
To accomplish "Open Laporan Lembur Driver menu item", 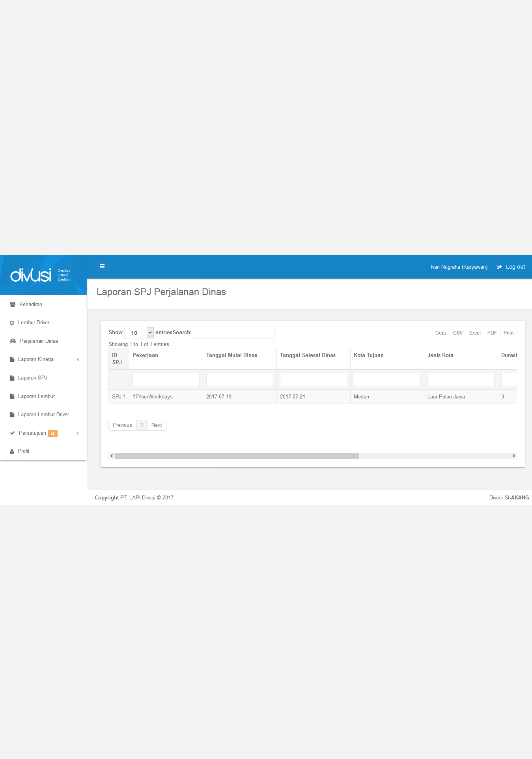I will click(43, 415).
